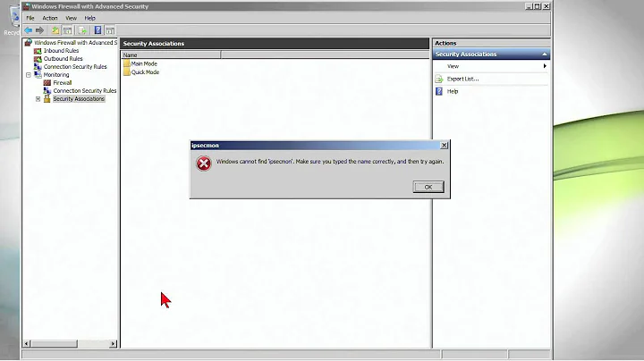Select Firewall under Monitoring
This screenshot has height=361, width=644.
(x=63, y=83)
